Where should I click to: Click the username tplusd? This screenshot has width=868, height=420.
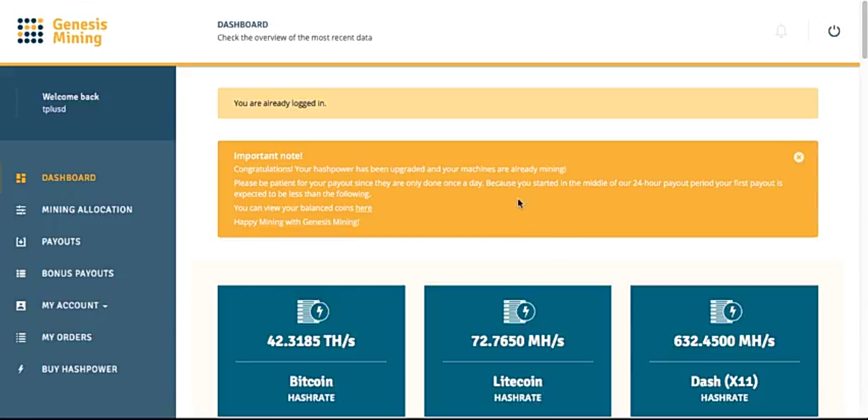(55, 109)
